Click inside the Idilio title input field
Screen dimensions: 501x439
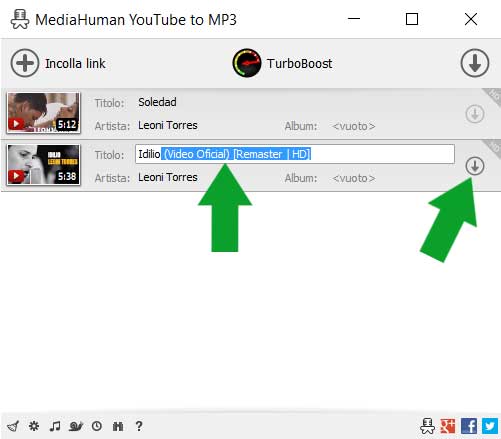pyautogui.click(x=295, y=154)
